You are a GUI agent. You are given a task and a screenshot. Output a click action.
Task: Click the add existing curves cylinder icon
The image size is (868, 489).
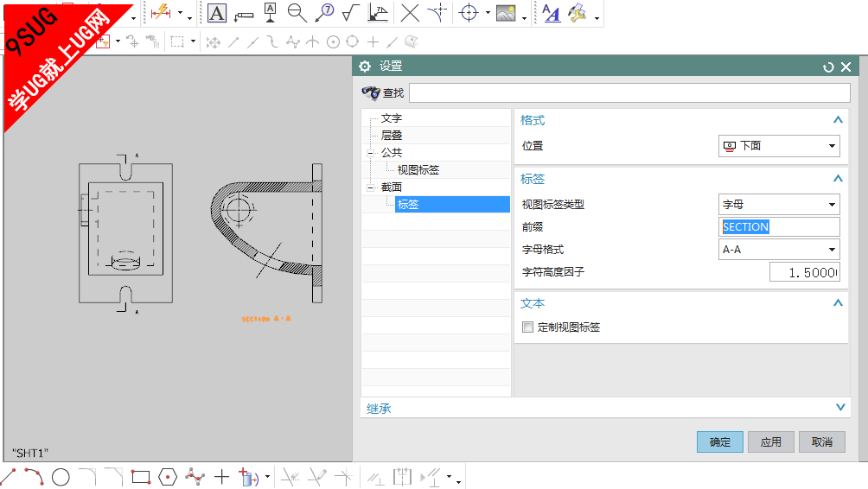248,477
